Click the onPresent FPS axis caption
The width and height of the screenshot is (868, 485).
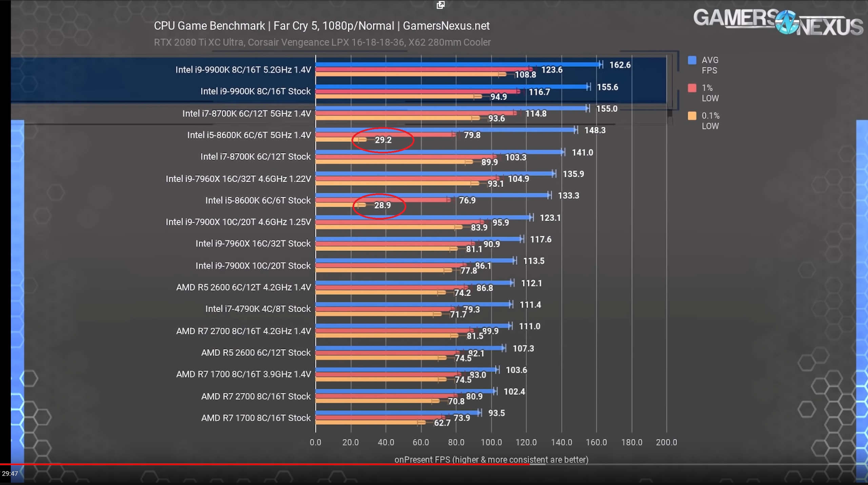(x=491, y=460)
